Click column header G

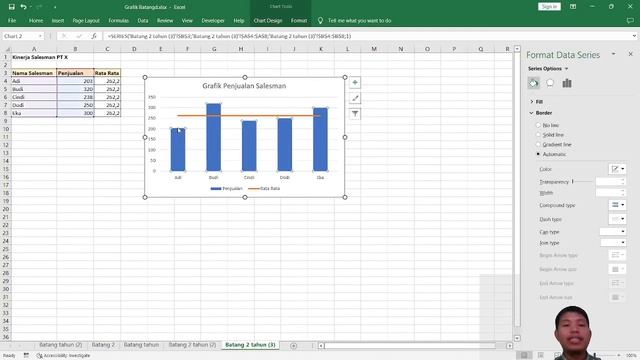point(214,49)
